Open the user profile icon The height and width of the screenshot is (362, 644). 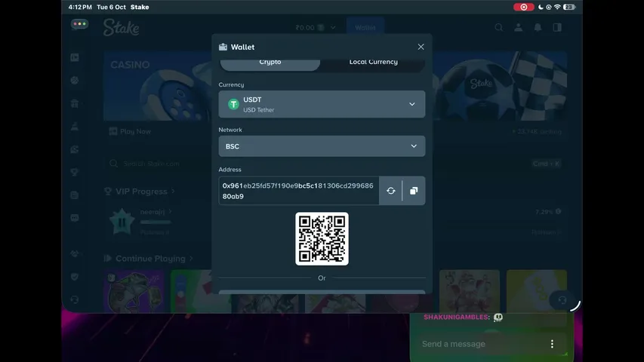click(519, 27)
